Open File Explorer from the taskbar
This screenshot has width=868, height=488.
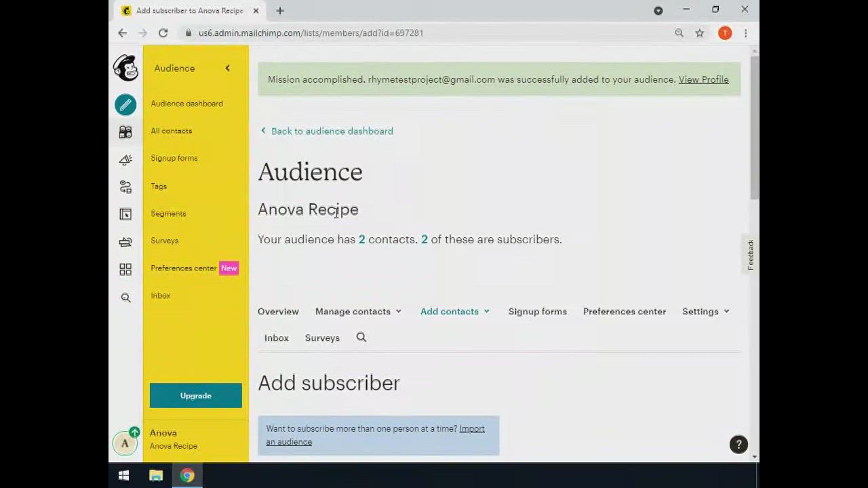156,476
